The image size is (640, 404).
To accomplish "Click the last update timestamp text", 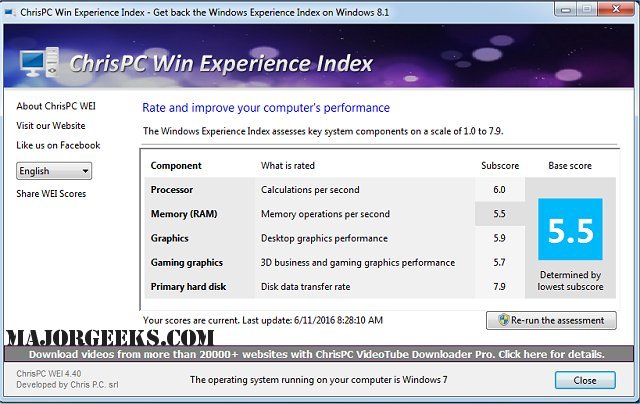I will coord(338,320).
